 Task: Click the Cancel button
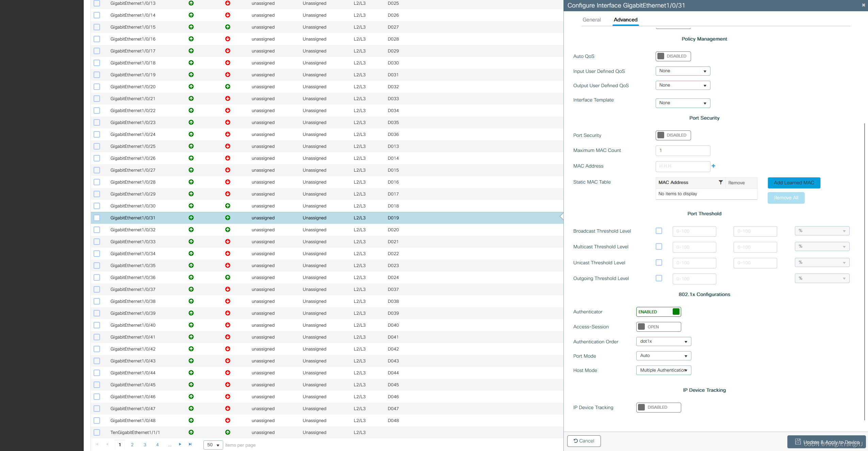[584, 441]
